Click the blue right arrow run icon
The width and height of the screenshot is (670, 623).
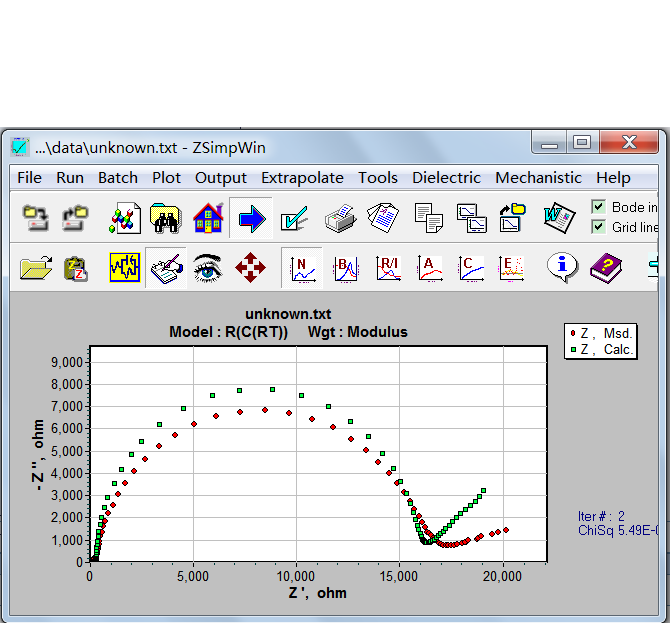click(x=251, y=218)
